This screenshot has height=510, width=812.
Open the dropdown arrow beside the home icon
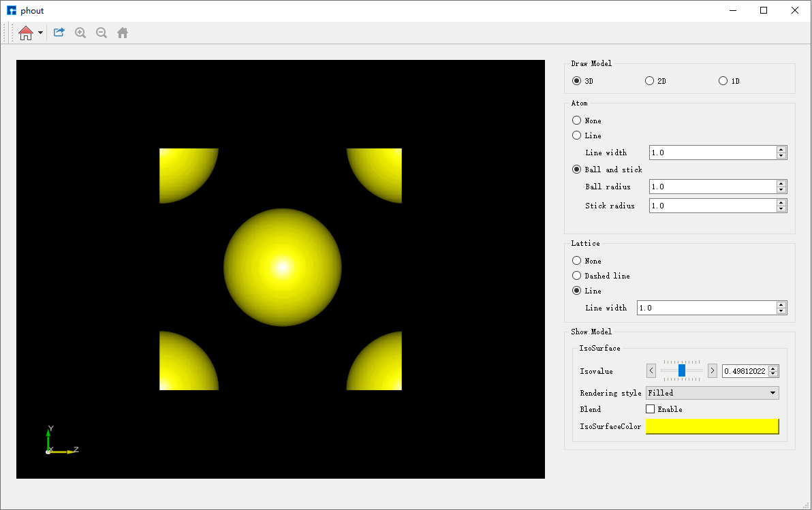point(40,33)
